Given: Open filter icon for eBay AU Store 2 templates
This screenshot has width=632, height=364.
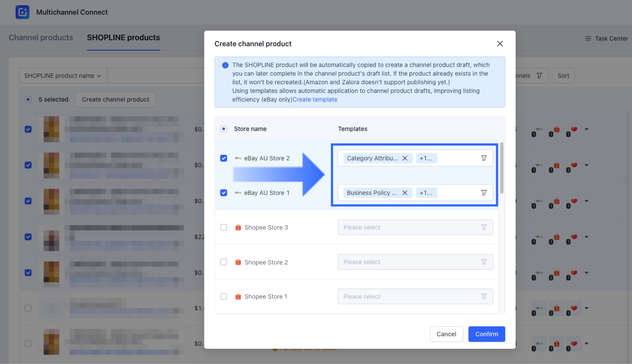Looking at the screenshot, I should pyautogui.click(x=484, y=158).
